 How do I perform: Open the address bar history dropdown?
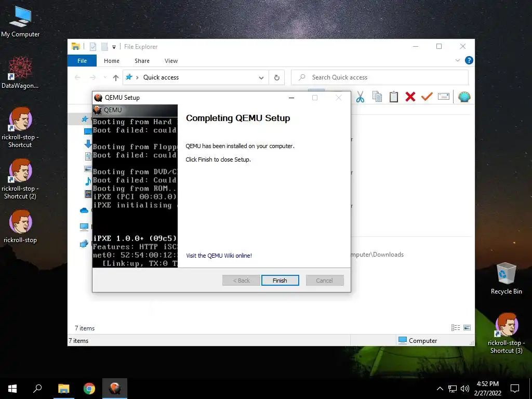tap(261, 78)
